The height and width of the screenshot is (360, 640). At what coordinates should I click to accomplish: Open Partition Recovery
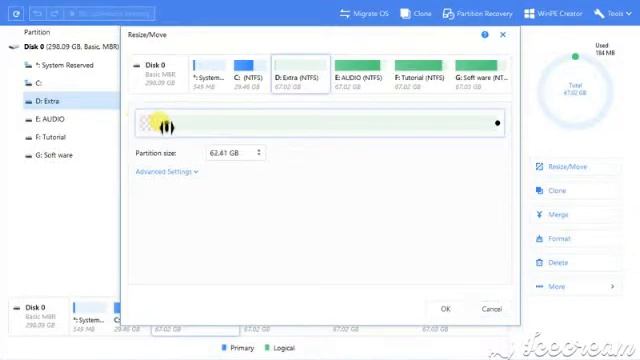[478, 13]
